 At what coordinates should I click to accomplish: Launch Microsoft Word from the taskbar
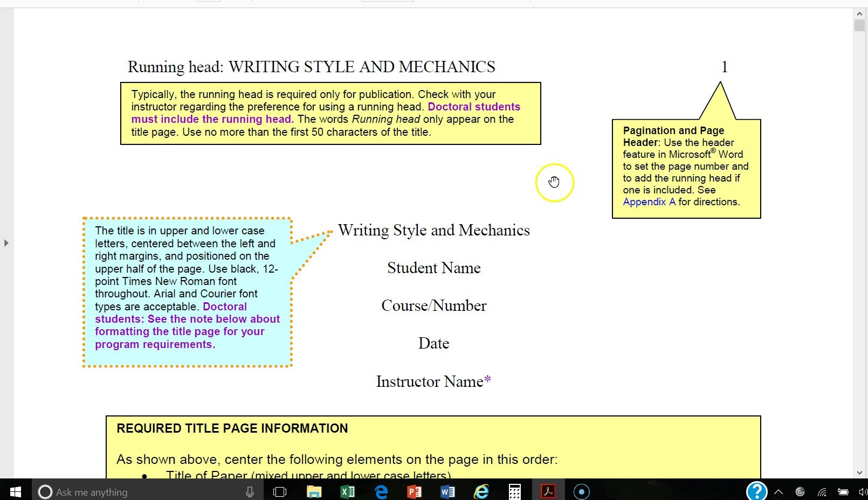[x=447, y=491]
